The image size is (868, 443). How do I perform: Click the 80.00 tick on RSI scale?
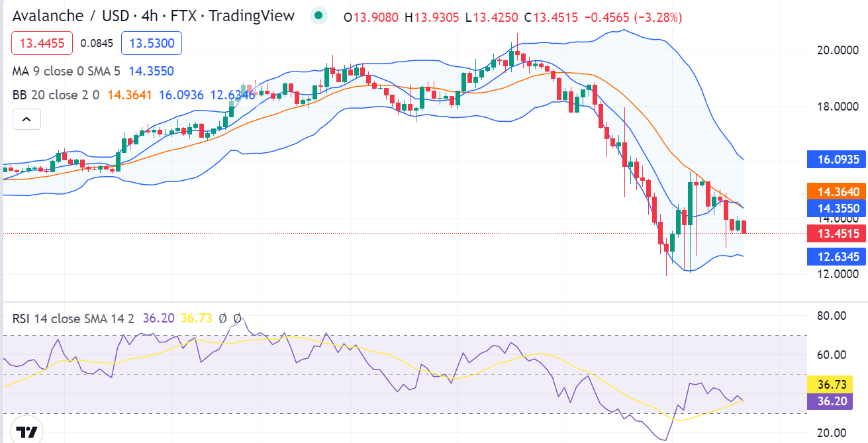coord(832,316)
